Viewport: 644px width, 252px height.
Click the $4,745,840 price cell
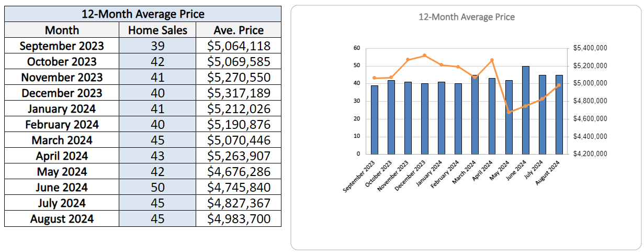tap(239, 187)
